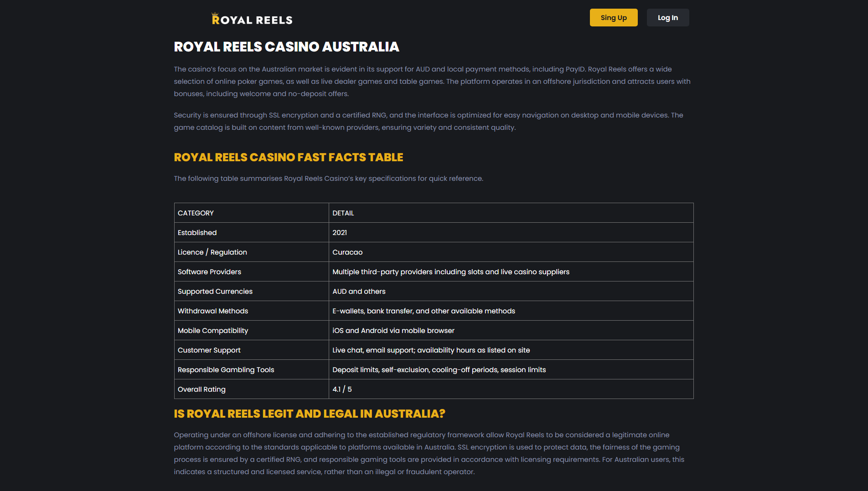Click the 'Deposit limits, self-exclusion' cell
This screenshot has height=491, width=868.
point(511,369)
